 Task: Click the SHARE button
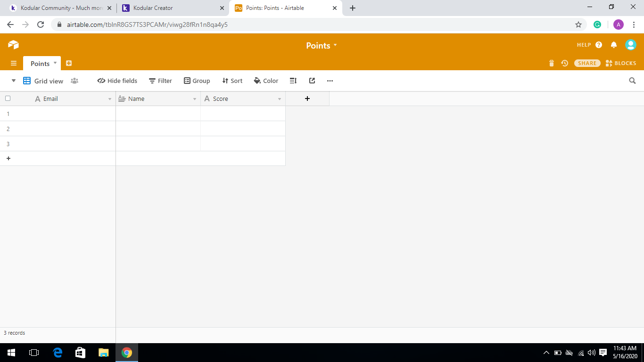coord(587,63)
